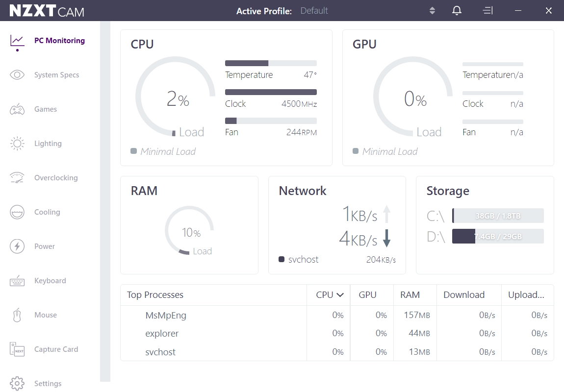
Task: Click the CPU temperature bar
Action: 271,63
